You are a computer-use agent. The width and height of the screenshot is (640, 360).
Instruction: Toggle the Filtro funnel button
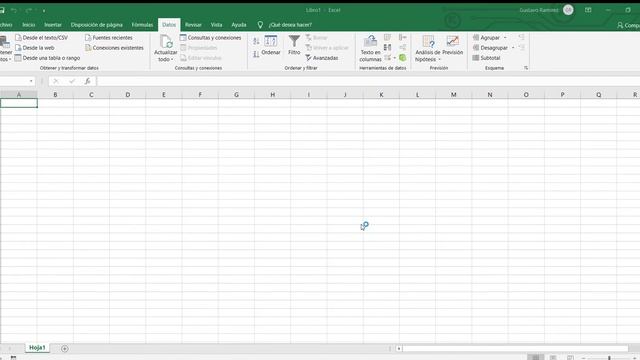294,45
